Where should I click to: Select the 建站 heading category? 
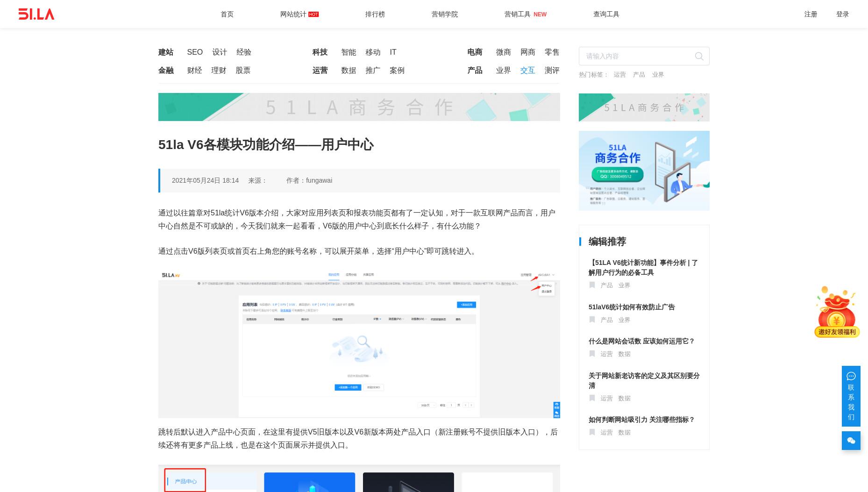coord(166,52)
